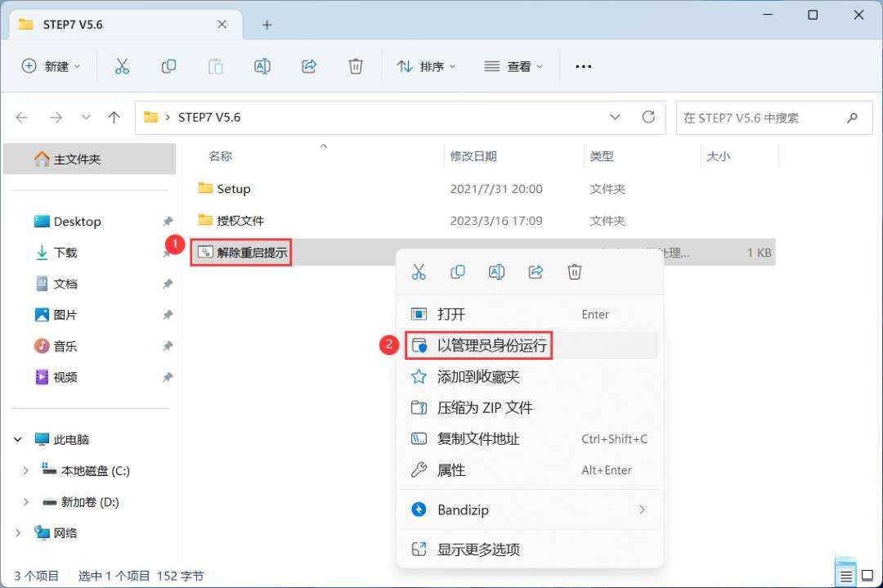Select the 解除重启提示 file
Image resolution: width=883 pixels, height=588 pixels.
tap(241, 253)
